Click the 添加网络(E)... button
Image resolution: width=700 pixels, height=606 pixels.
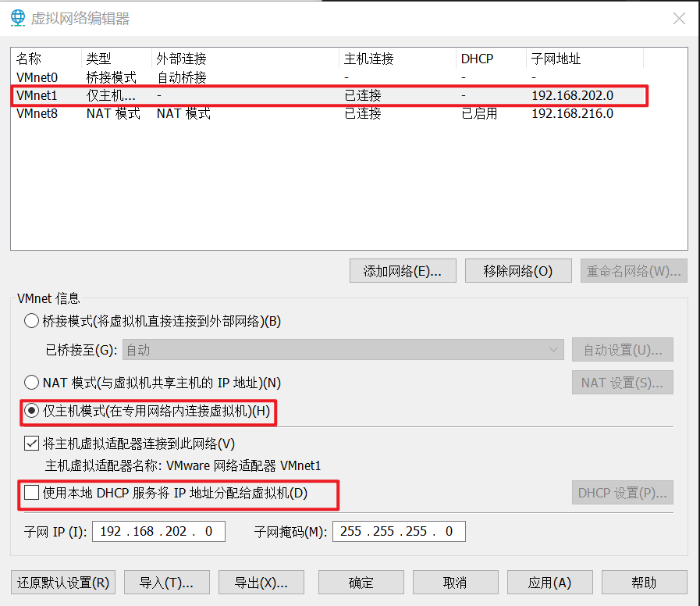click(403, 271)
